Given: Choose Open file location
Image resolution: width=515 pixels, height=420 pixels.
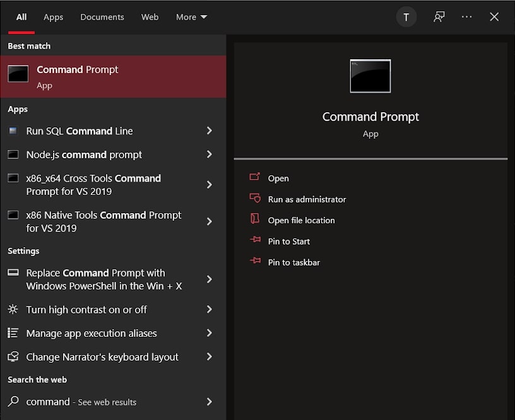Looking at the screenshot, I should click(x=301, y=220).
